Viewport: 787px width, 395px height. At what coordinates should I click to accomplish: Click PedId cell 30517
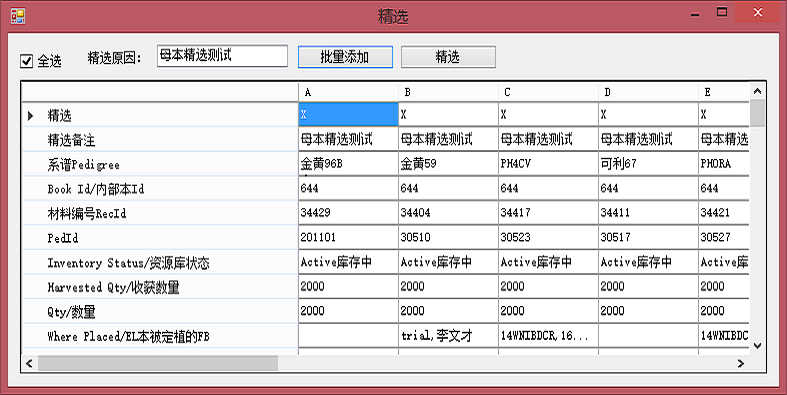tap(648, 237)
